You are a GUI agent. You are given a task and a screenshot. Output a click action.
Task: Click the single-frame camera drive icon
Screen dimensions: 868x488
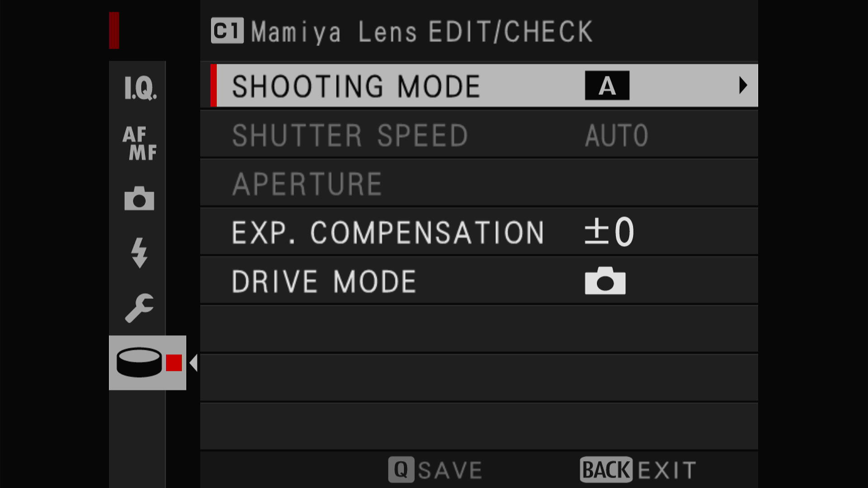coord(605,281)
